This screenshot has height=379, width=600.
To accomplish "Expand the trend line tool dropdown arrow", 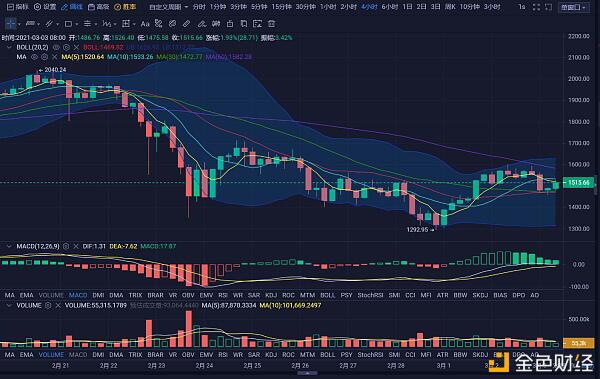I will [39, 24].
